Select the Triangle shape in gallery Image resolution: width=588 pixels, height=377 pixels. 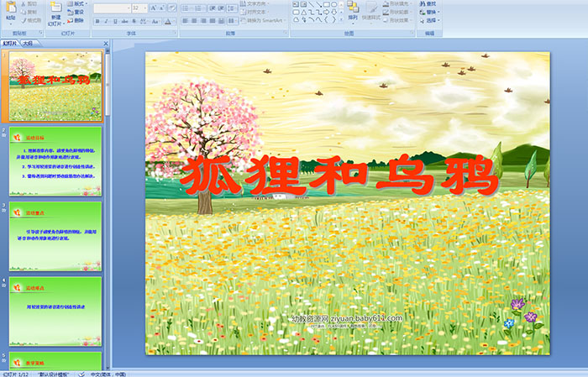(x=304, y=12)
